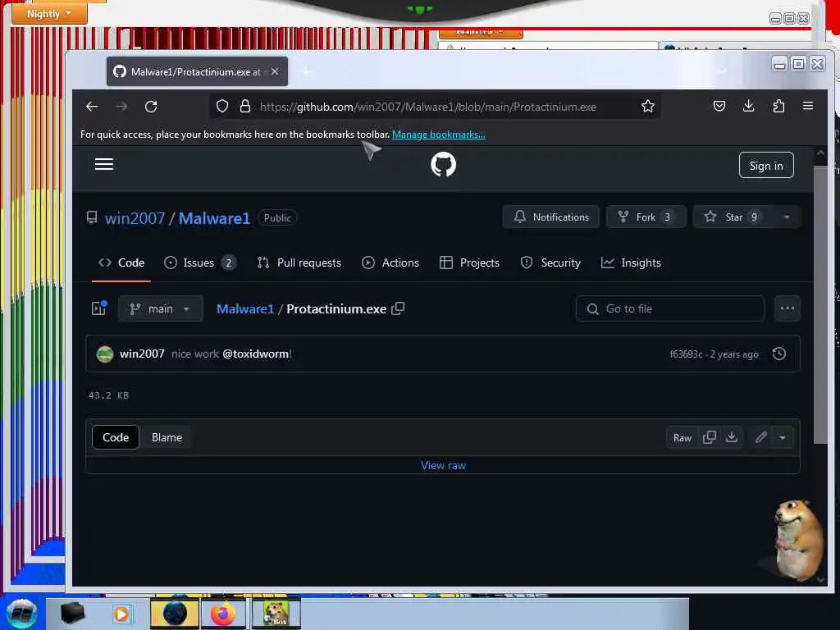Copy raw file contents icon
Screen dimensions: 840x630
pos(710,437)
